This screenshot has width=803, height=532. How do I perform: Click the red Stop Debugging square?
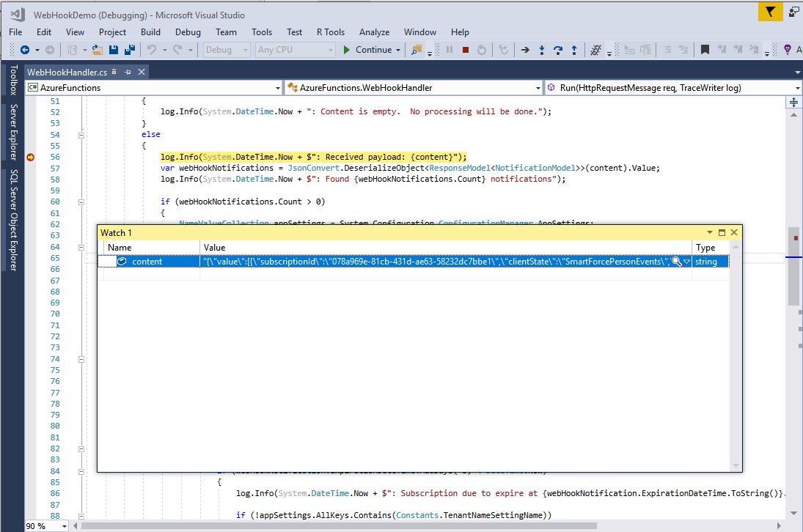coord(466,50)
